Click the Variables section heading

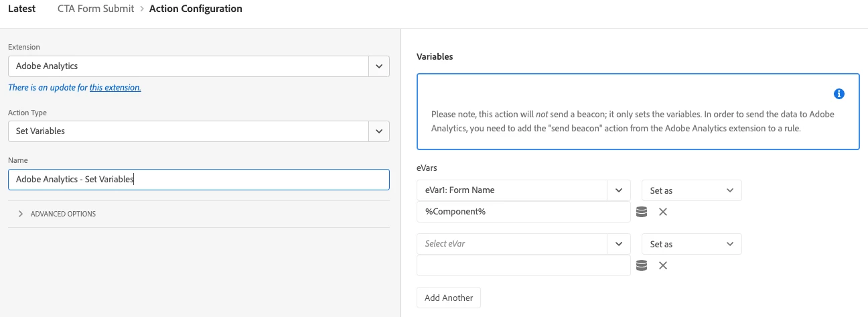tap(435, 57)
